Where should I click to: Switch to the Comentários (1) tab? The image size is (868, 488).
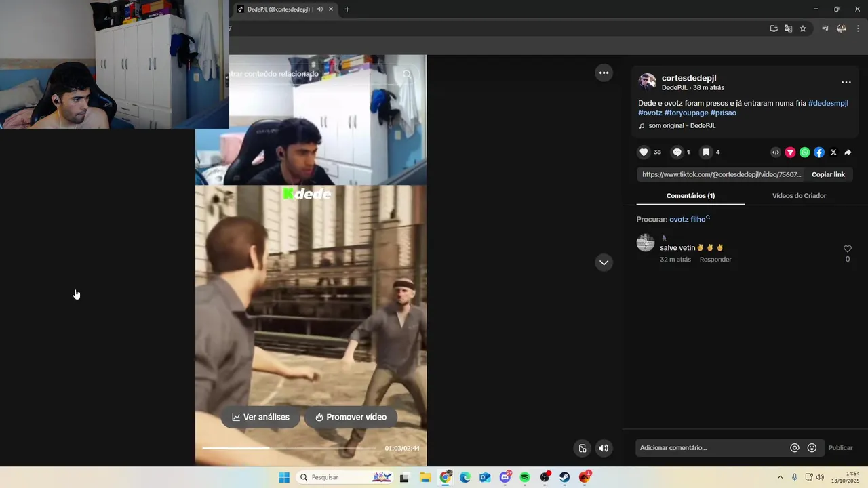coord(690,195)
